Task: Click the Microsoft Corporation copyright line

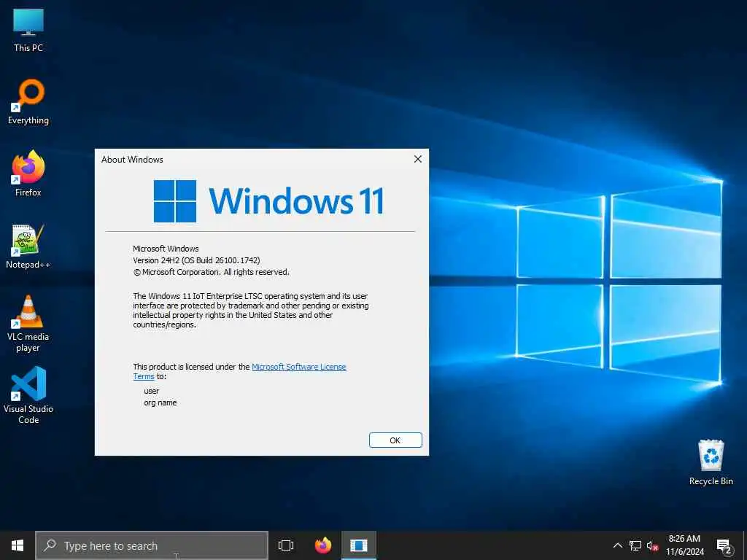Action: point(211,273)
